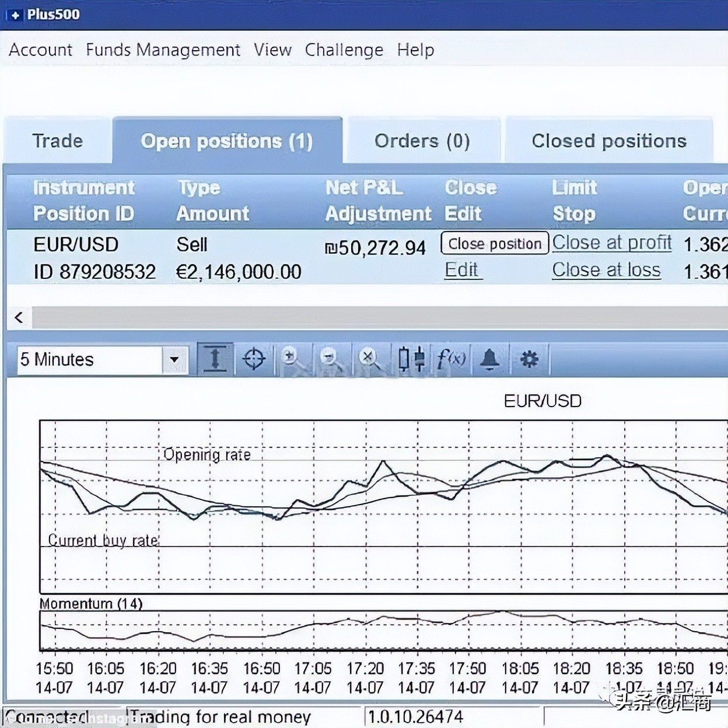Open the Account menu
Image resolution: width=728 pixels, height=728 pixels.
tap(41, 50)
